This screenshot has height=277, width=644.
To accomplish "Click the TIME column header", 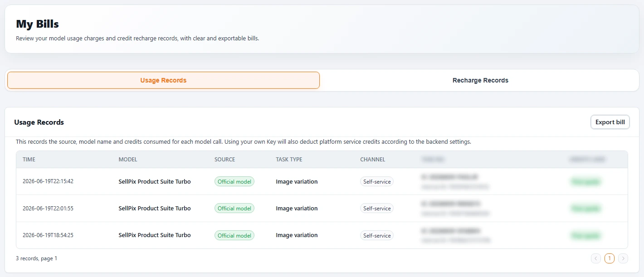I will coord(29,160).
